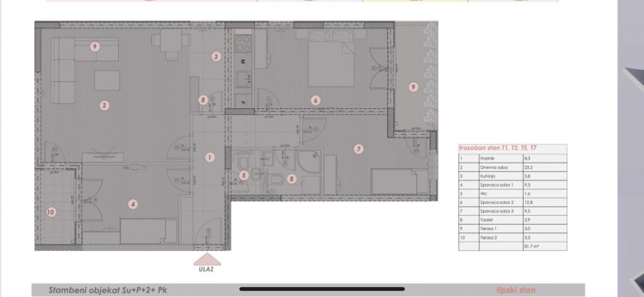Tap the black home indicator bar
This screenshot has width=644, height=297.
click(x=322, y=289)
